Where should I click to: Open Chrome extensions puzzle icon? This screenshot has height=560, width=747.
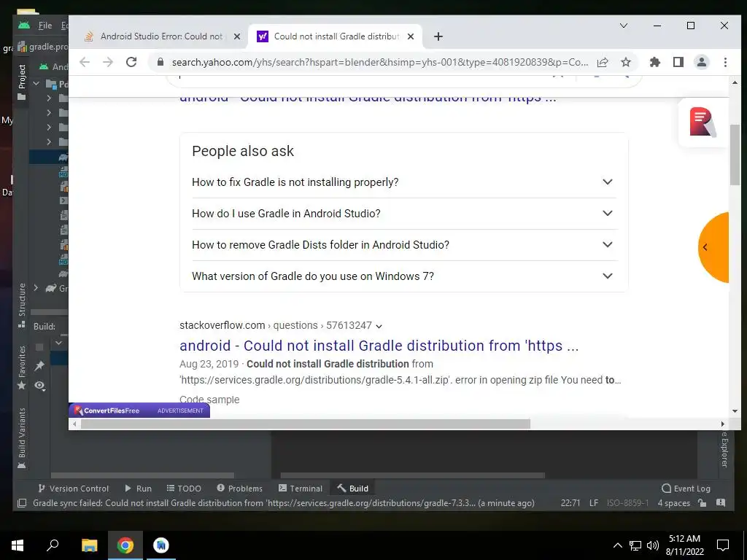(x=655, y=62)
